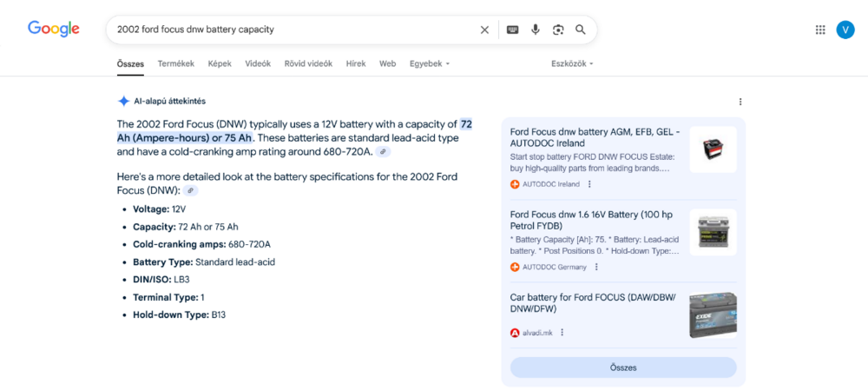
Task: Click the DIN/ISO: LB3 bullet
Action: (x=161, y=280)
